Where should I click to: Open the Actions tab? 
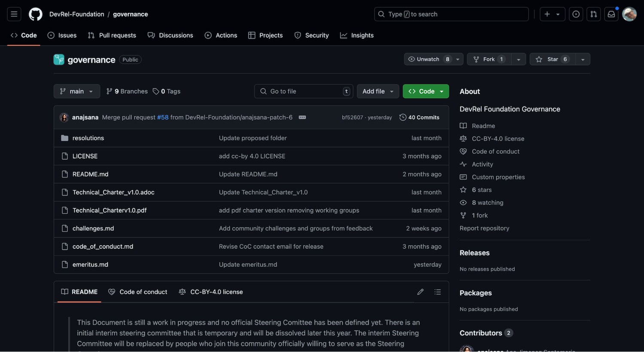tap(221, 35)
